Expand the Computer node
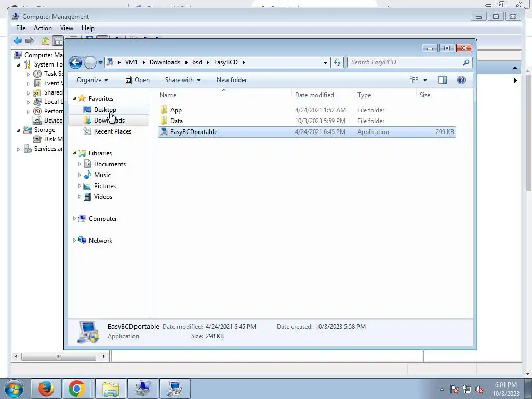Screen dimensions: 532x399 [74, 219]
